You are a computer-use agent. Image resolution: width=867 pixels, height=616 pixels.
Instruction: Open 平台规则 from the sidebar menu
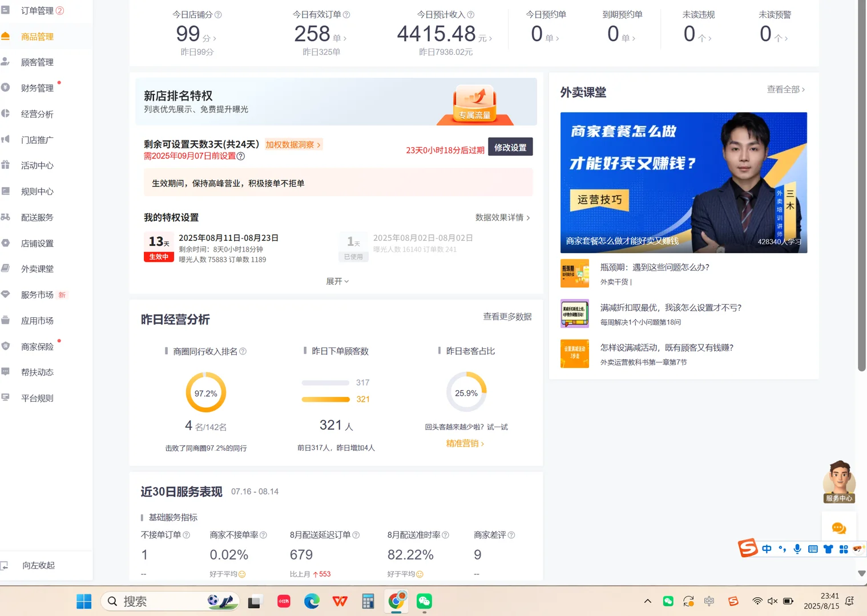point(37,398)
